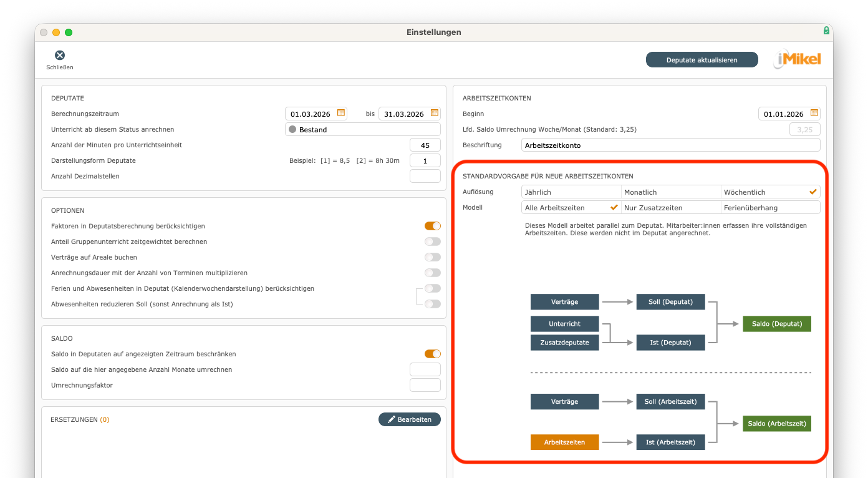Image resolution: width=868 pixels, height=478 pixels.
Task: Disable Faktoren in Deputatsberechnung berücksichtigen toggle
Action: [x=432, y=226]
